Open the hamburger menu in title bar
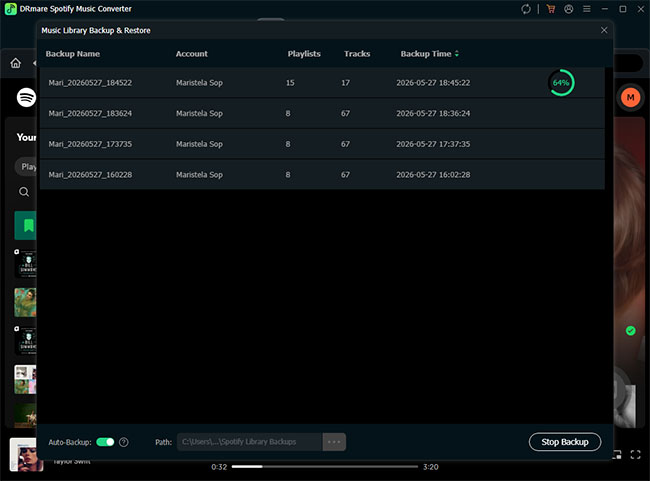 coord(587,9)
